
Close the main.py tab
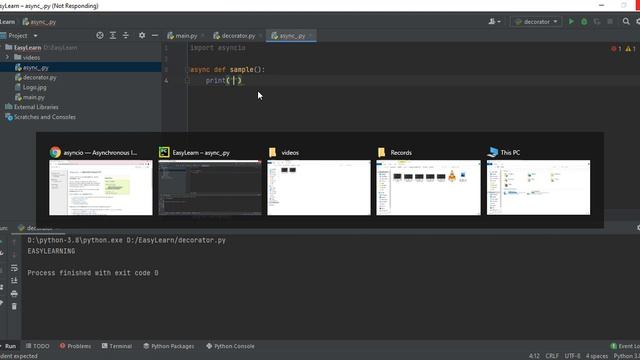pos(203,36)
